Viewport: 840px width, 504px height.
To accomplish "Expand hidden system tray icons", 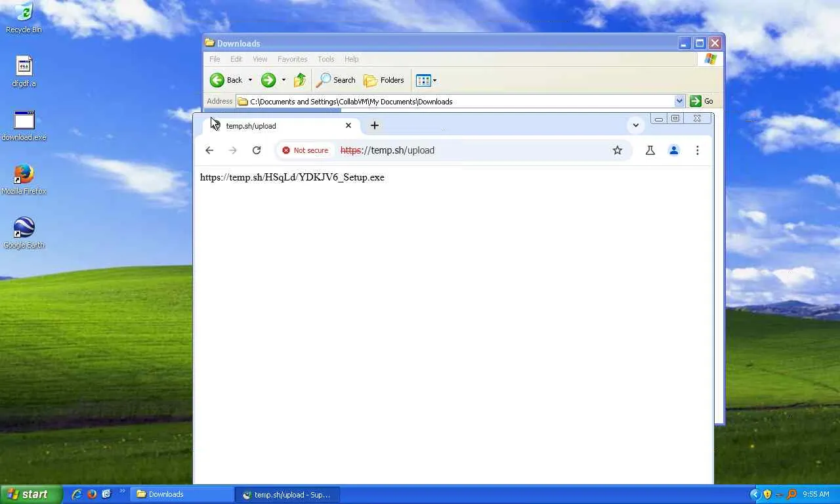I will coord(755,494).
